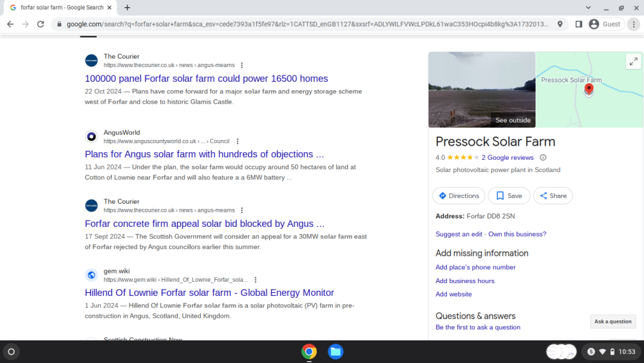The image size is (644, 363).
Task: Click Add website link
Action: [453, 295]
